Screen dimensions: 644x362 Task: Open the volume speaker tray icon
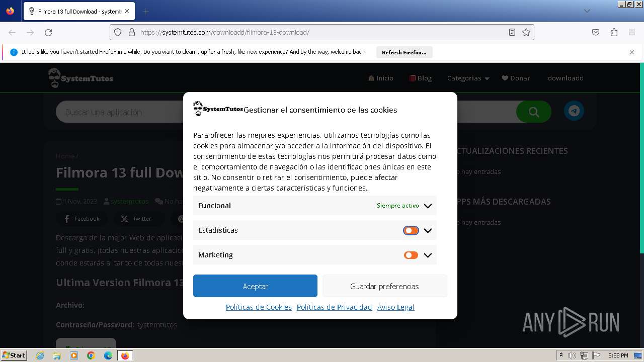coord(572,355)
